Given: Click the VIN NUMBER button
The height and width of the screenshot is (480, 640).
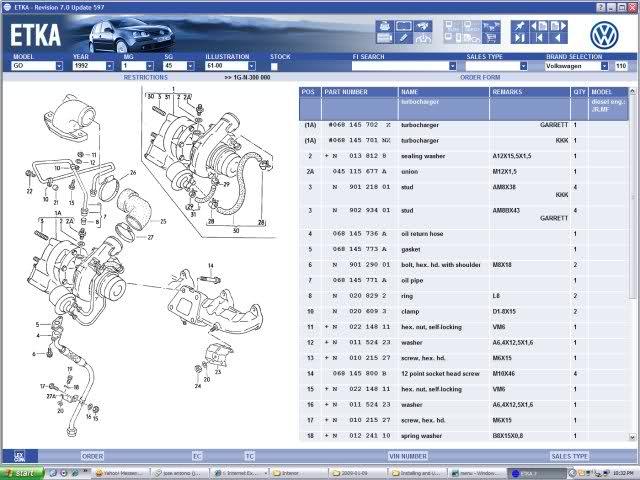Looking at the screenshot, I should (x=408, y=456).
